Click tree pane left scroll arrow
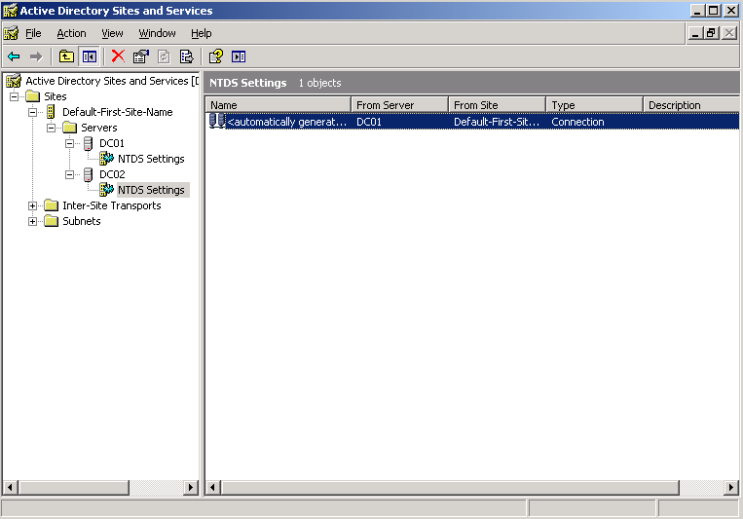 tap(10, 487)
